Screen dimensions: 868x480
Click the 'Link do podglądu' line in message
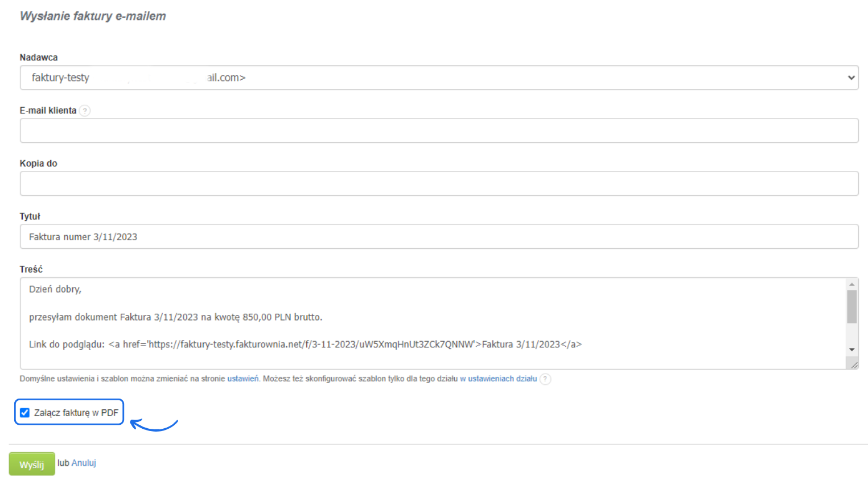[306, 344]
